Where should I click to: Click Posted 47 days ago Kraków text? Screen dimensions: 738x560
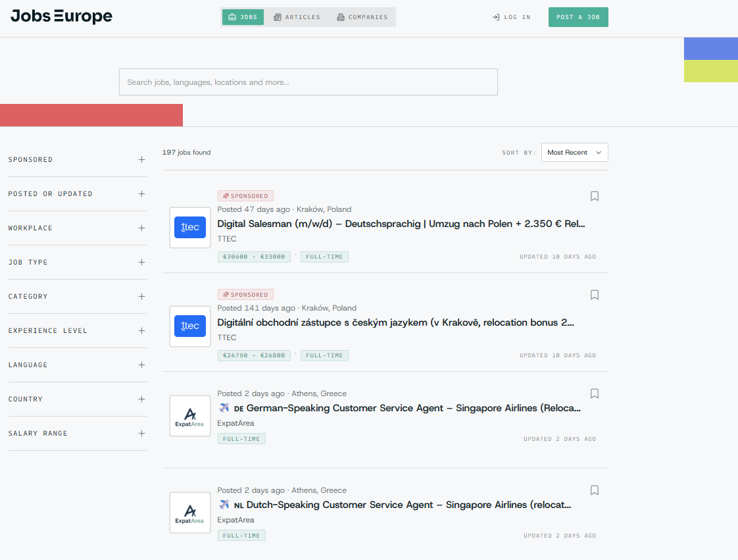click(x=284, y=209)
